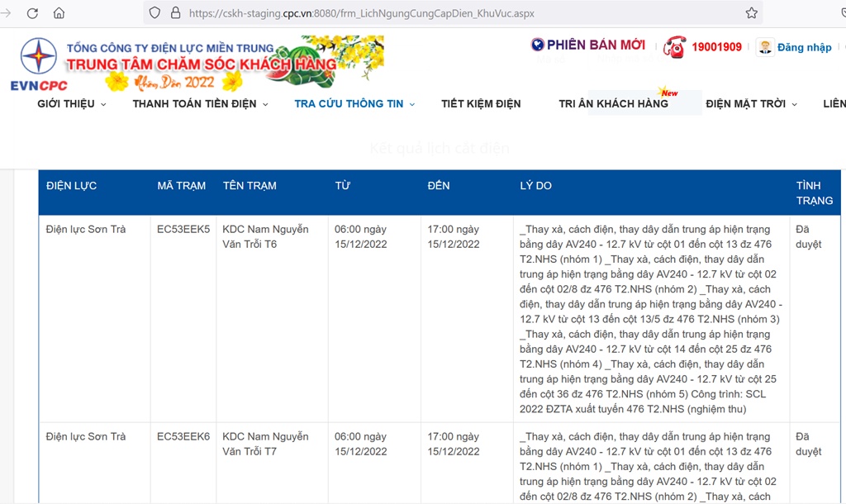View site security padlock info
This screenshot has width=846, height=504.
175,13
